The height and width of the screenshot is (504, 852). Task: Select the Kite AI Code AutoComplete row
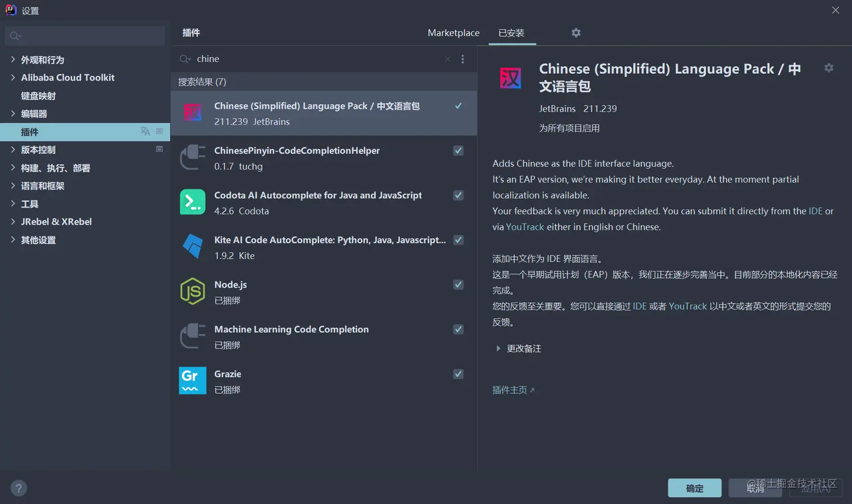tap(324, 247)
